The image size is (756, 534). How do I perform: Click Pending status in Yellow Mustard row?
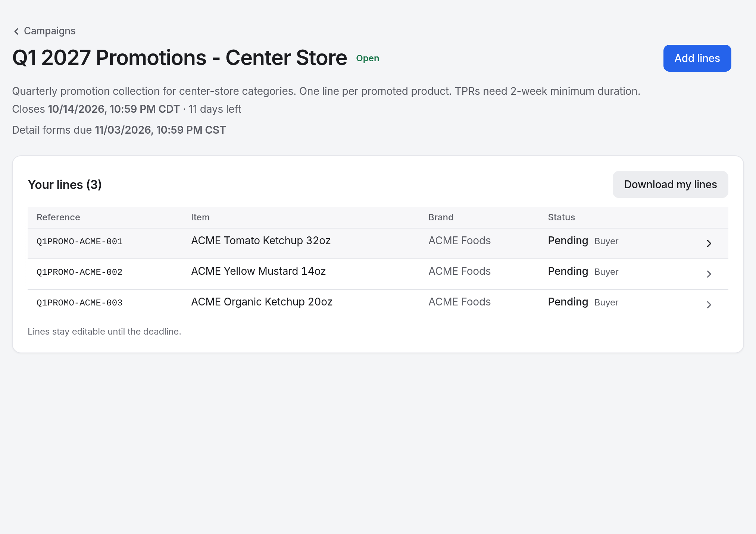pyautogui.click(x=568, y=271)
